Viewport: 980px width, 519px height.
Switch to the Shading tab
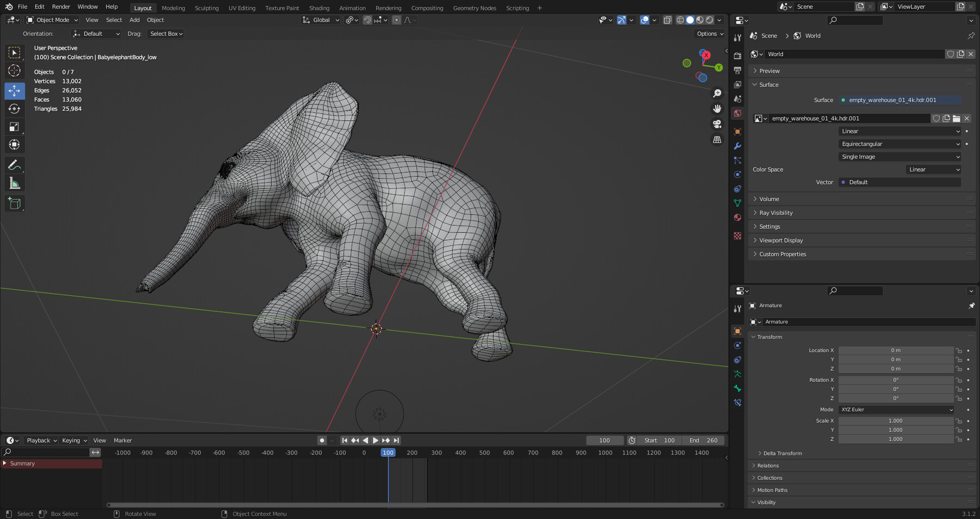pos(319,8)
